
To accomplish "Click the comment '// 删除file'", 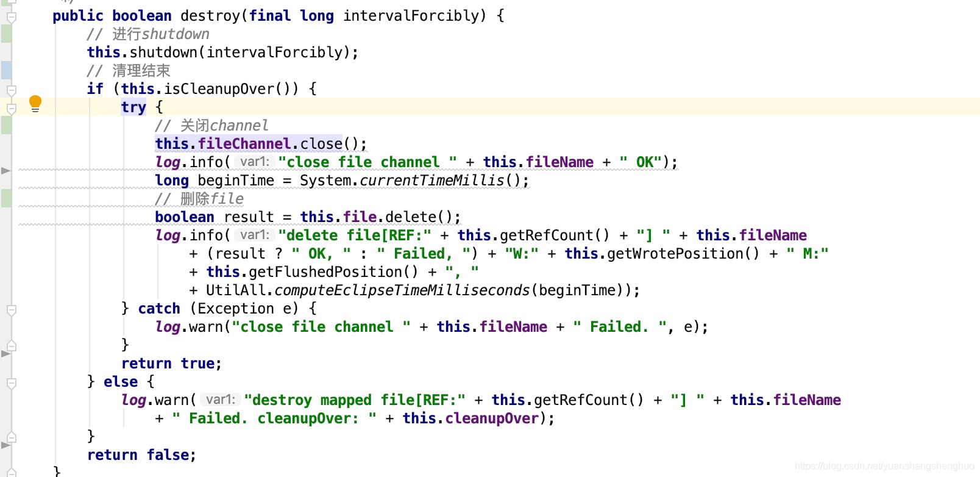I will (199, 199).
